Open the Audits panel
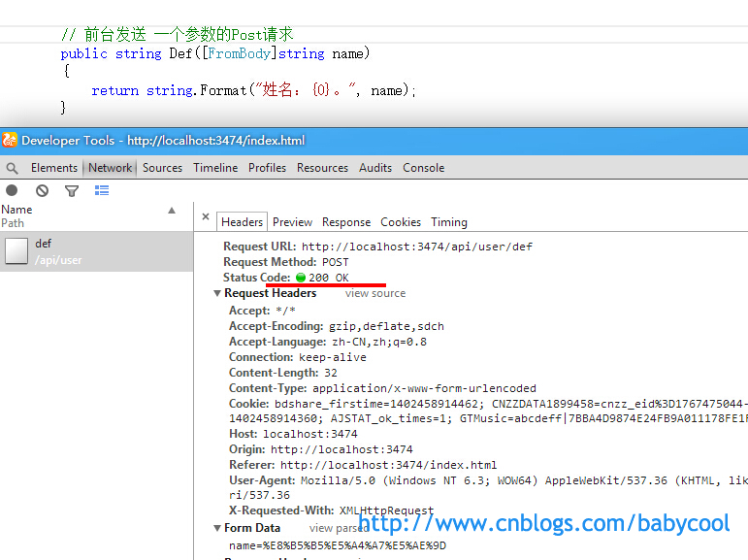Image resolution: width=748 pixels, height=560 pixels. (375, 168)
